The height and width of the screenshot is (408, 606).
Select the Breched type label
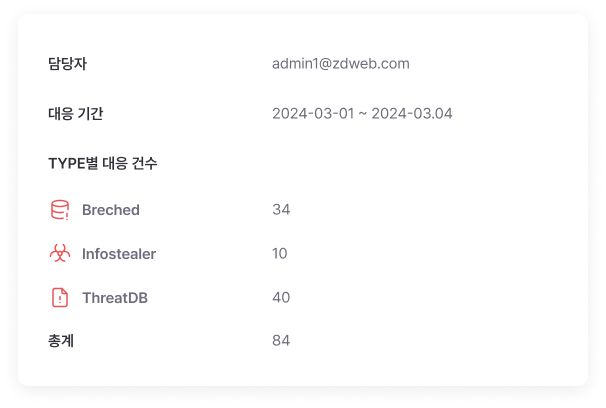pos(111,210)
